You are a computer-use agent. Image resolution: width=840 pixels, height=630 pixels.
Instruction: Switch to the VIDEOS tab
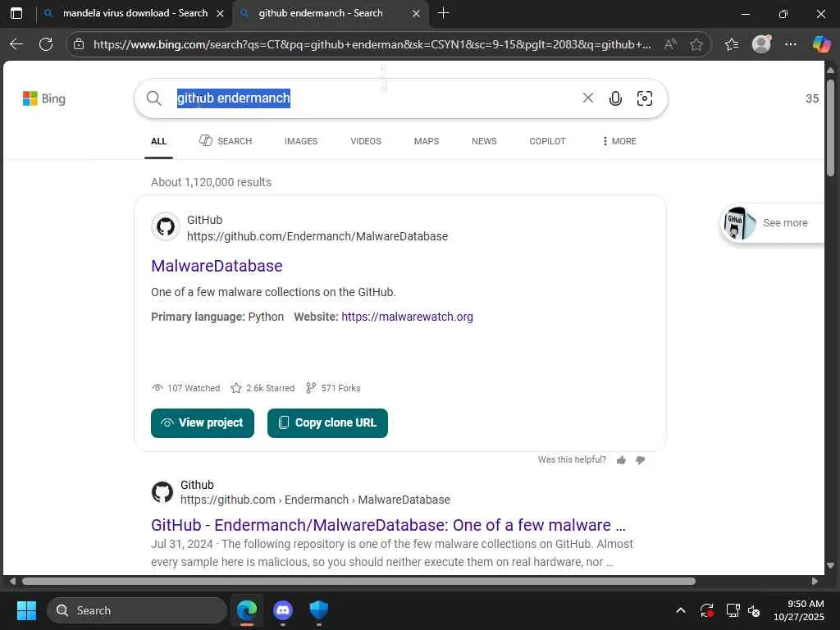(366, 141)
